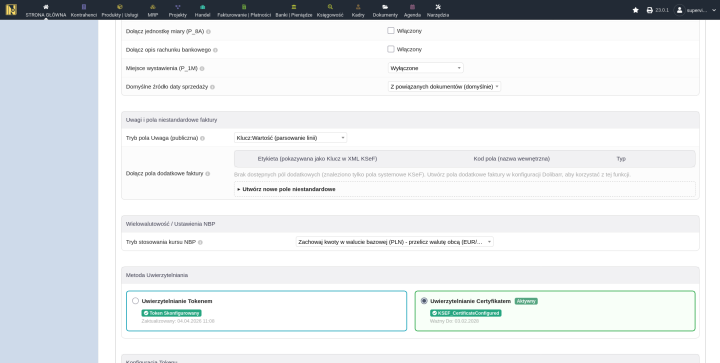Click info icon next to Dołącz pola dodatkowe faktury
The image size is (720, 363).
(208, 174)
